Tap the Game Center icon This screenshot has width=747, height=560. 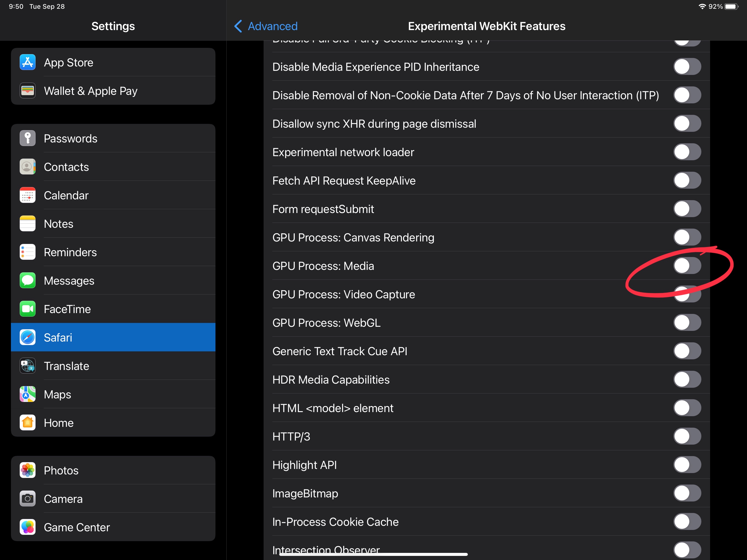[27, 527]
